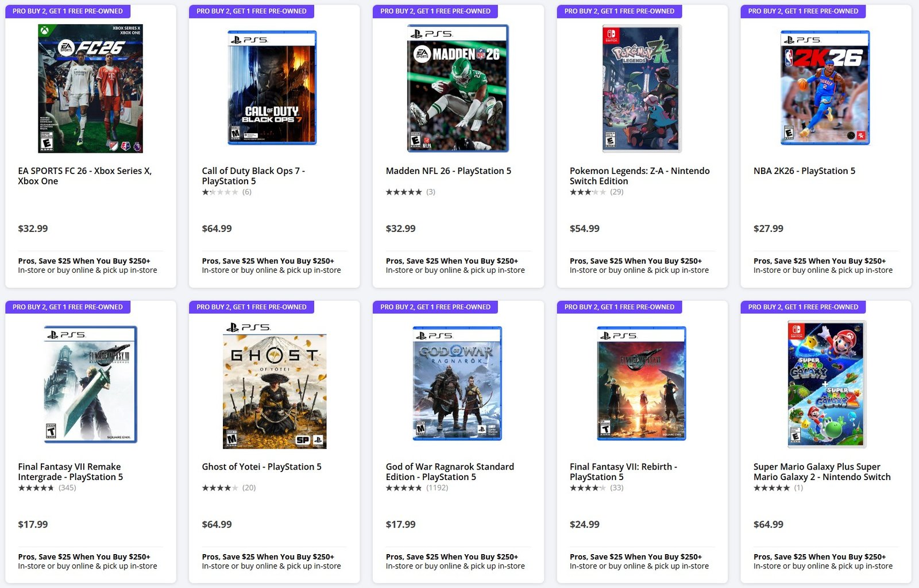Screen dimensions: 919x588
Task: Click the PRO BUY 2 badge above NBA 2K26
Action: click(x=802, y=11)
